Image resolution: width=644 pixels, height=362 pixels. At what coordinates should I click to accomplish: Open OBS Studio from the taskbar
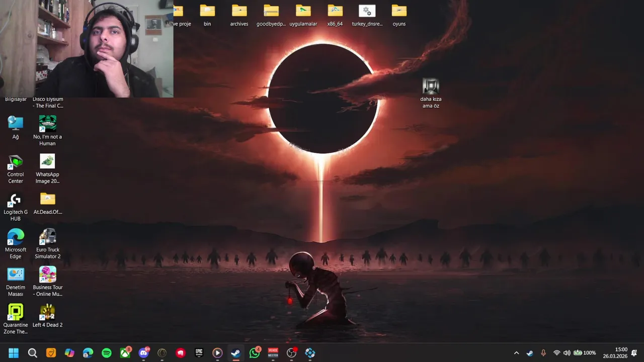coord(292,353)
